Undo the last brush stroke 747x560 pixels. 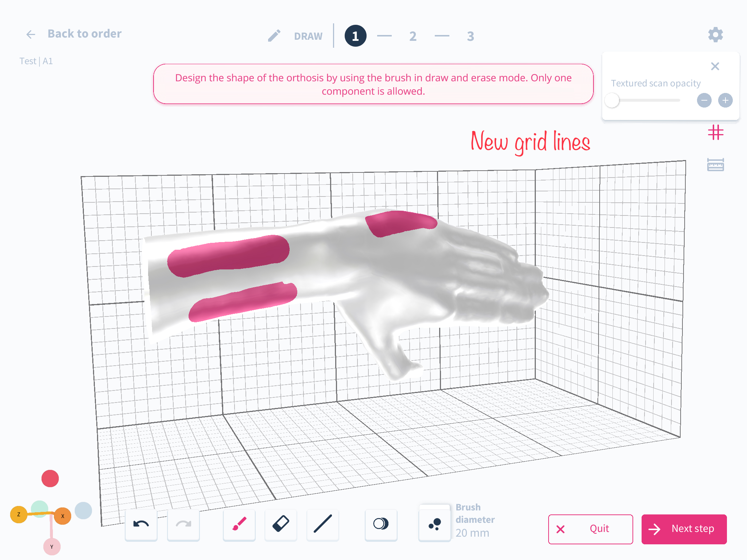click(141, 525)
